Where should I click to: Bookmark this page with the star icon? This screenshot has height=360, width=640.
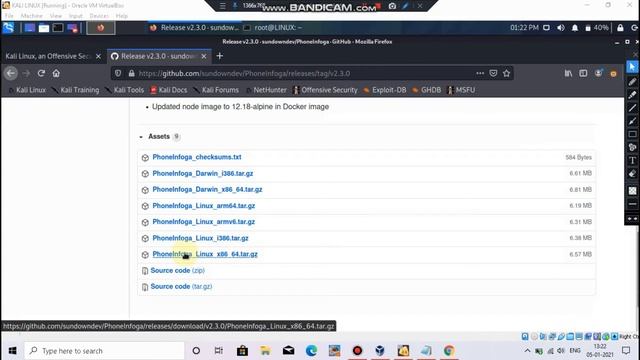(x=507, y=73)
